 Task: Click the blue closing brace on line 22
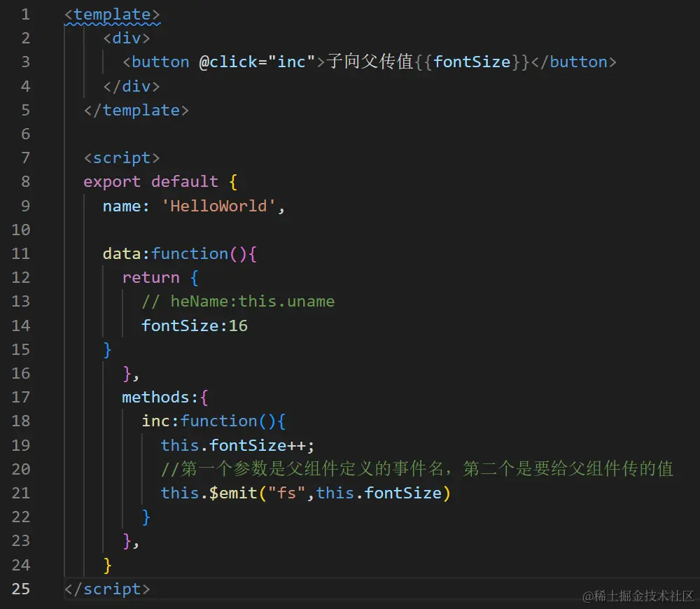tap(146, 517)
